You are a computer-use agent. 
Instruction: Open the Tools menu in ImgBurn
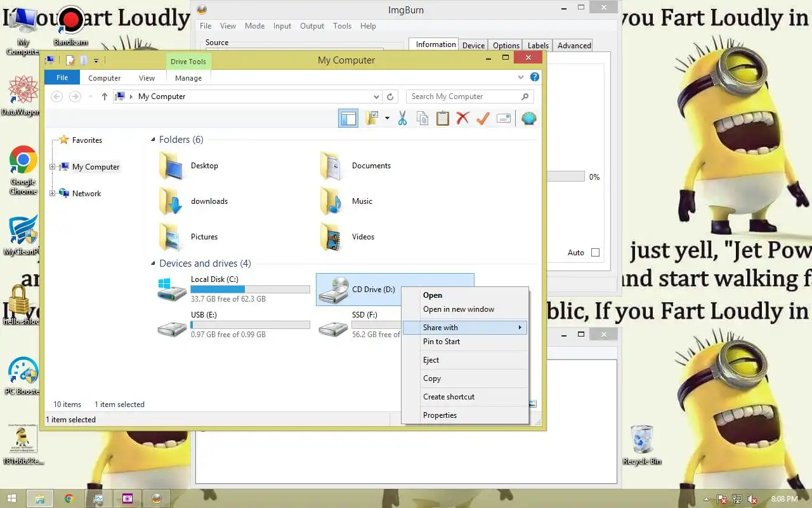(342, 26)
